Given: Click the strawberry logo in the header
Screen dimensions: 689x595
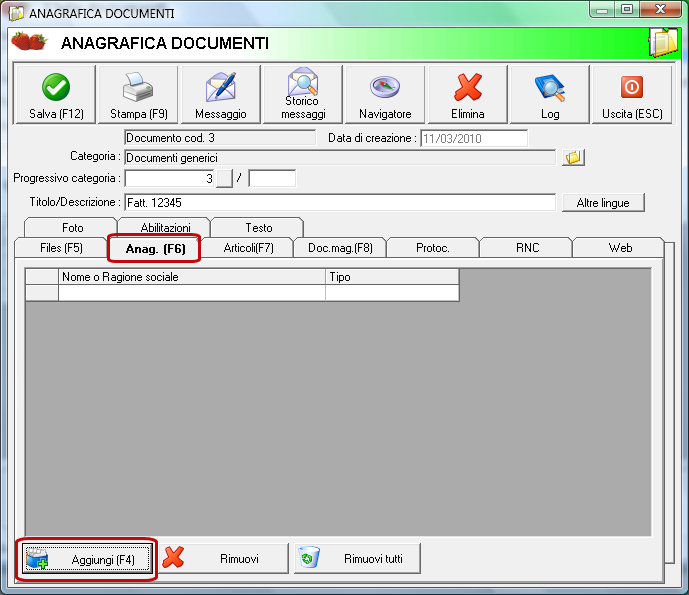Looking at the screenshot, I should 29,41.
